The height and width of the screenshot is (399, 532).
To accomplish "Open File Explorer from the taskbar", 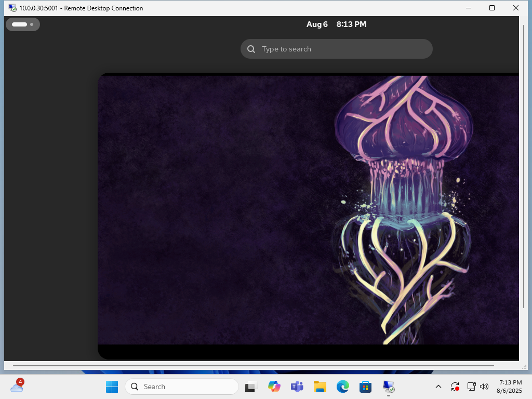I will [x=320, y=387].
